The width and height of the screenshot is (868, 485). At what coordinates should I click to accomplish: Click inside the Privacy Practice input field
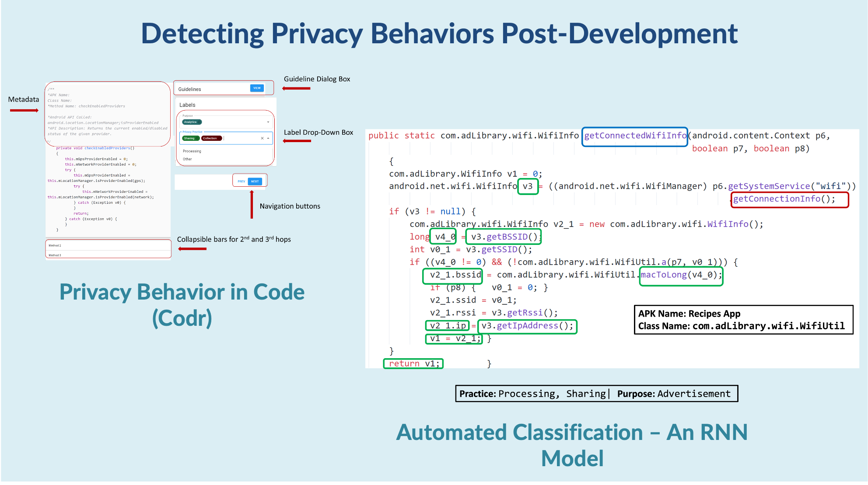(x=241, y=138)
